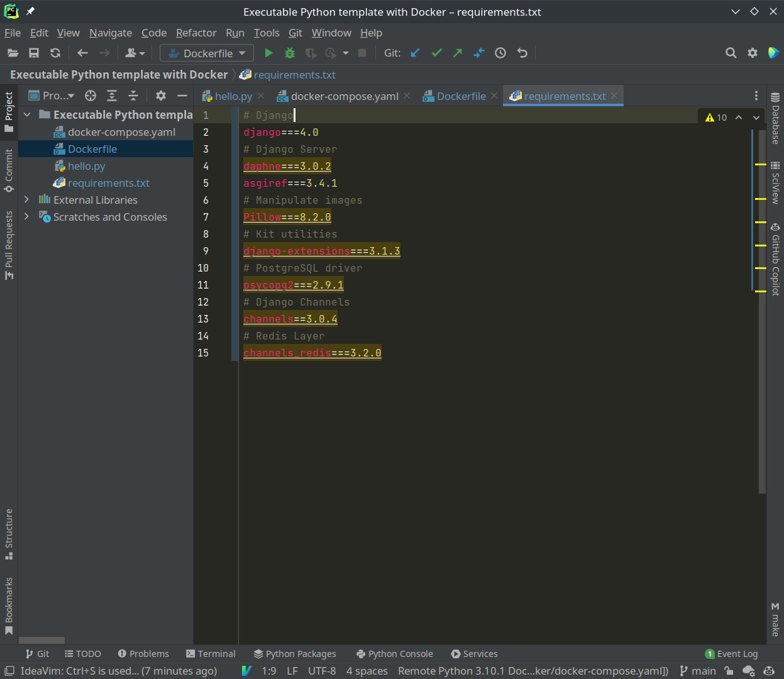
Task: Expand External Libraries node
Action: [x=27, y=200]
